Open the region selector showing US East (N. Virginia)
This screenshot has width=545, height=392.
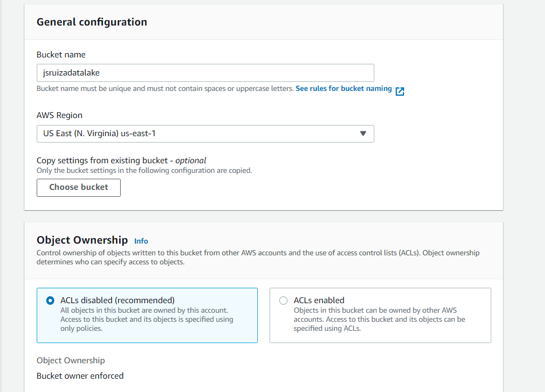tap(205, 134)
